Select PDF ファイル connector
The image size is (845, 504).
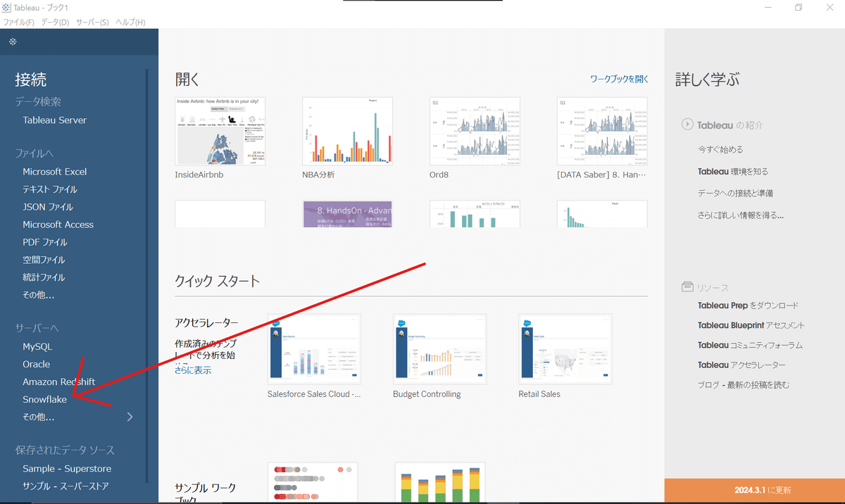[45, 242]
